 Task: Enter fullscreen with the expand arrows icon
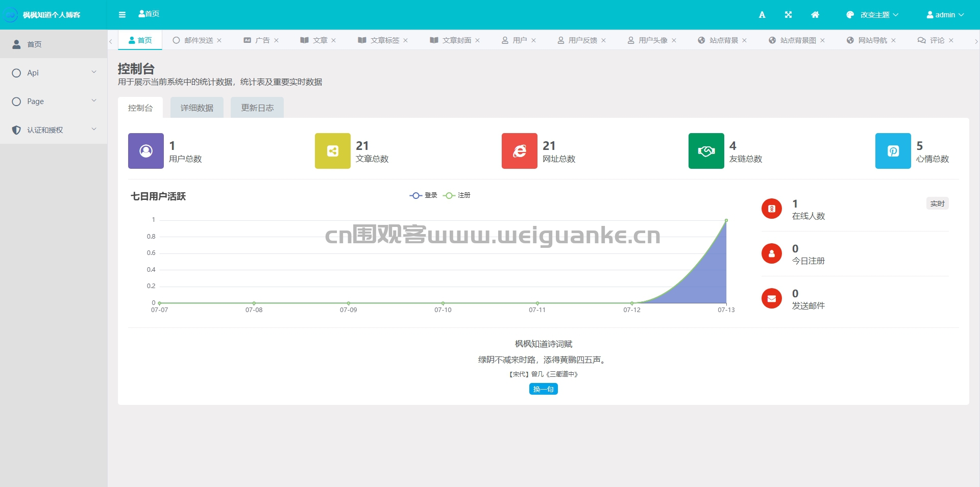click(x=788, y=15)
